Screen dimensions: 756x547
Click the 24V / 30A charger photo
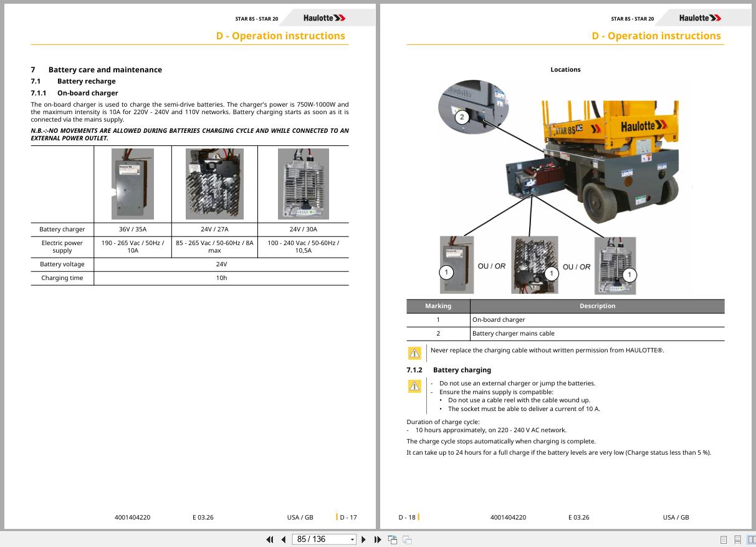303,184
